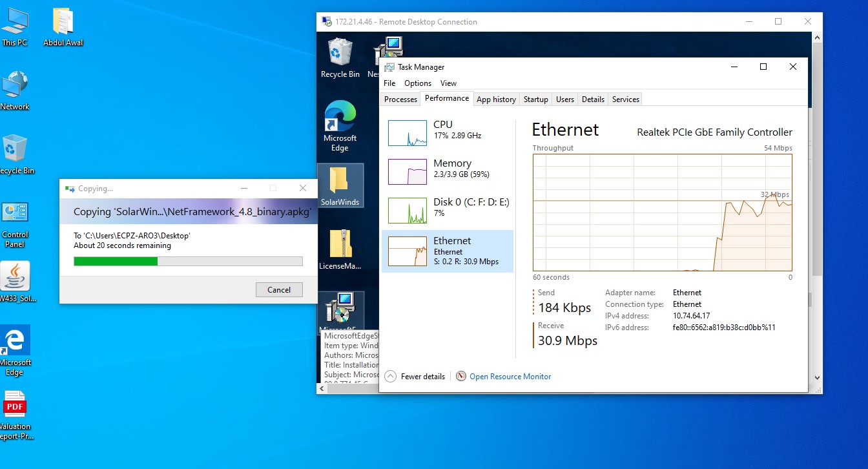Screen dimensions: 868x469
Task: Click Realtek PCIe GbE Family Controller text
Action: click(714, 132)
